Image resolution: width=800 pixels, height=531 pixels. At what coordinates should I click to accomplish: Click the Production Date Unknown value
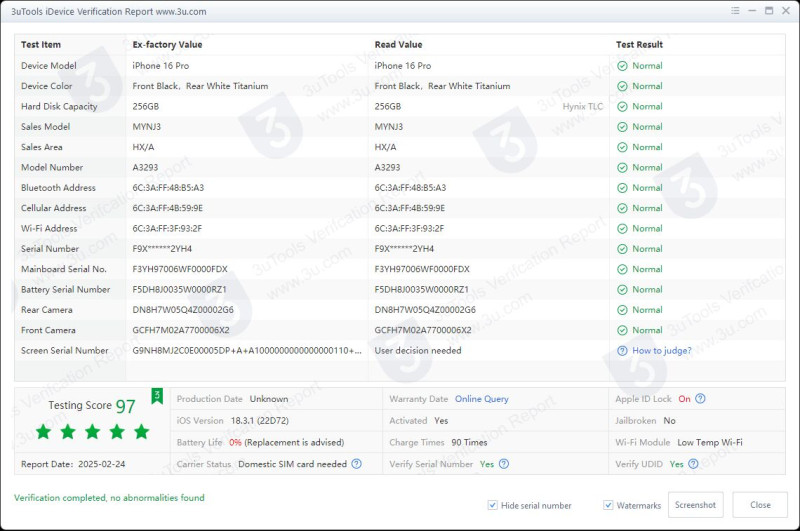[x=269, y=399]
